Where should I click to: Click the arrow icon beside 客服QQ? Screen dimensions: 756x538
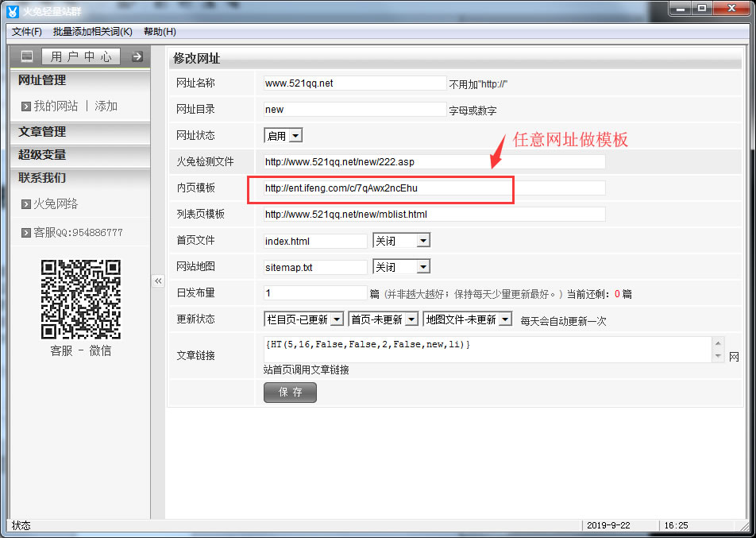26,233
